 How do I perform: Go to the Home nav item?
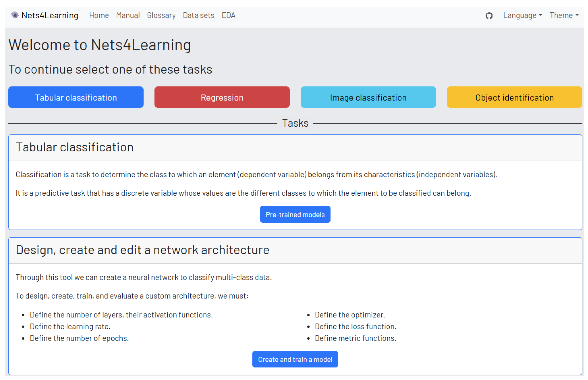click(x=99, y=15)
